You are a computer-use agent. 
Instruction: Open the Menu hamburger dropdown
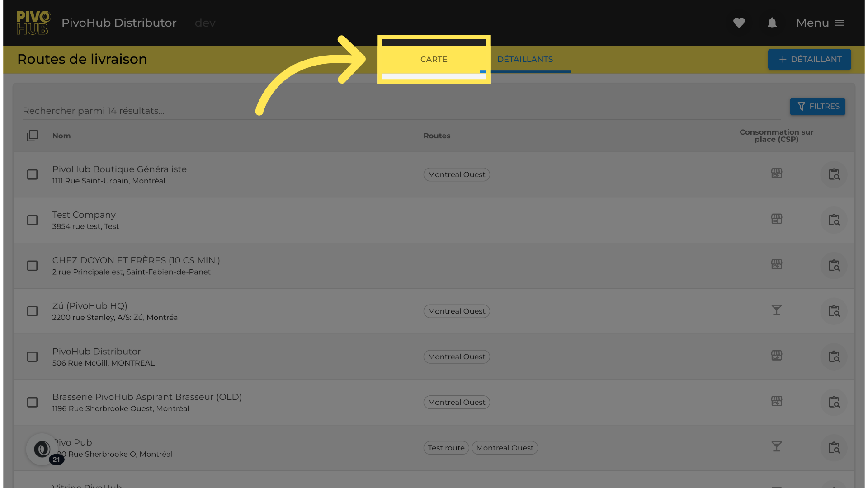click(820, 23)
